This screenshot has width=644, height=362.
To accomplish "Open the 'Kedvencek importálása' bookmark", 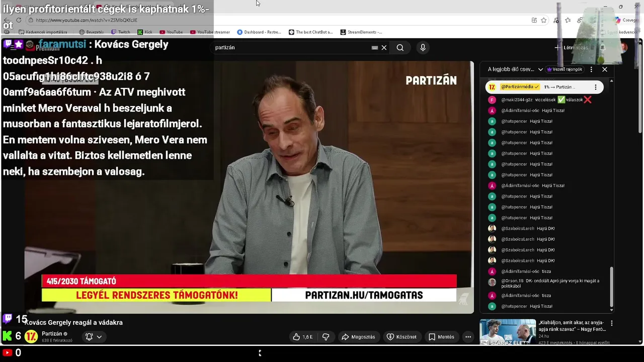I will point(43,32).
